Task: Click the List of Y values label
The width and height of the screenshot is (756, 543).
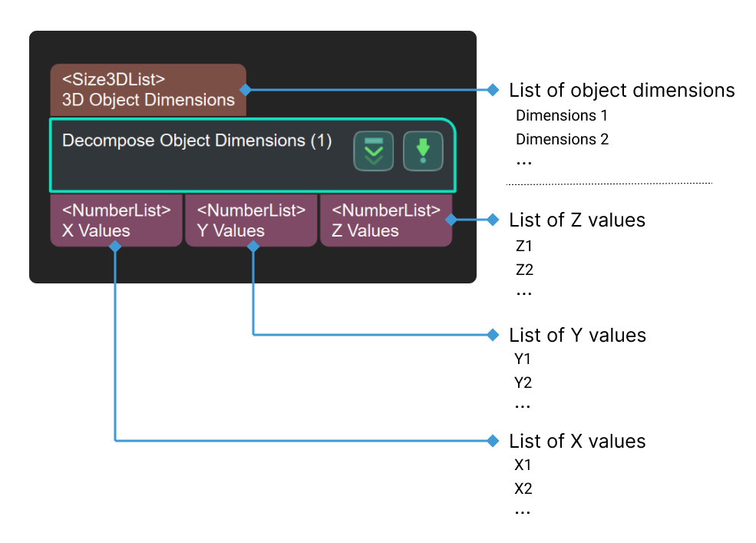Action: point(577,335)
